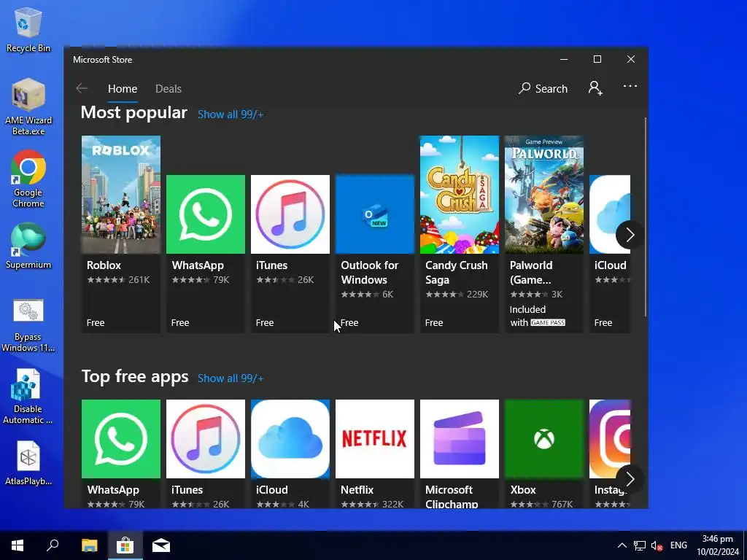This screenshot has height=560, width=747.
Task: Click Xbox title under its icon
Action: [x=523, y=490]
